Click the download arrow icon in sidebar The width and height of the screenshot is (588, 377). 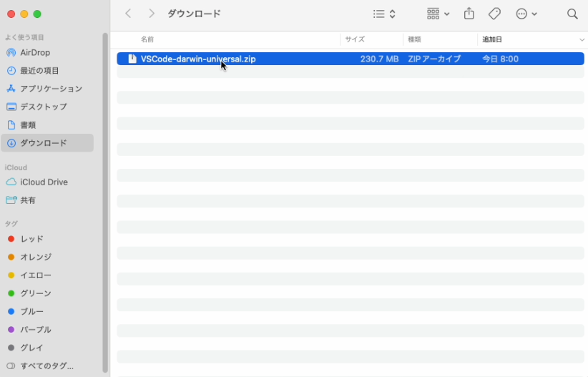(x=11, y=143)
